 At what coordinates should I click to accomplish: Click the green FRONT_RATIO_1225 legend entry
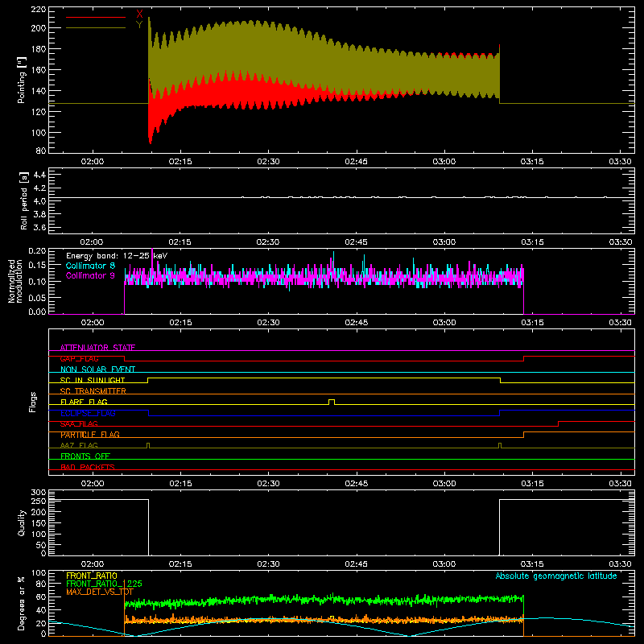point(105,584)
